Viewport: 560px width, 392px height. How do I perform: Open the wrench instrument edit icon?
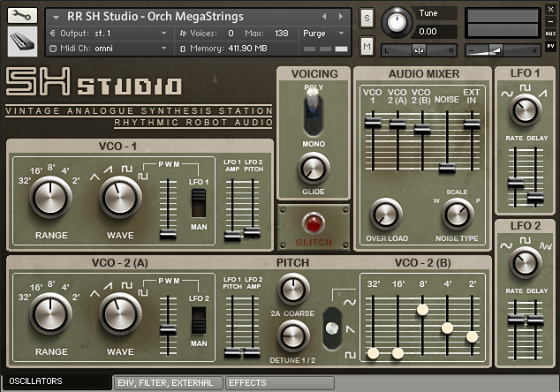click(22, 15)
